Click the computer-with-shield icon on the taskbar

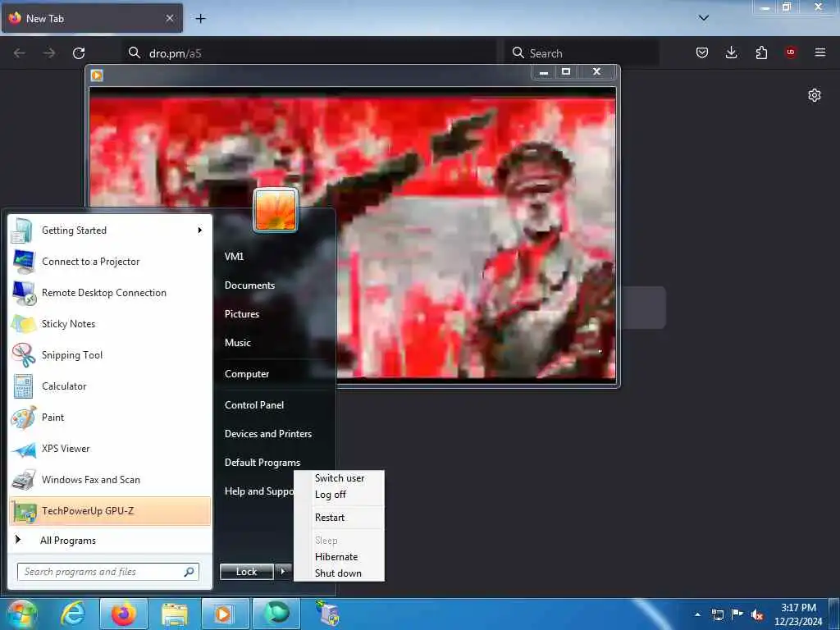[327, 614]
